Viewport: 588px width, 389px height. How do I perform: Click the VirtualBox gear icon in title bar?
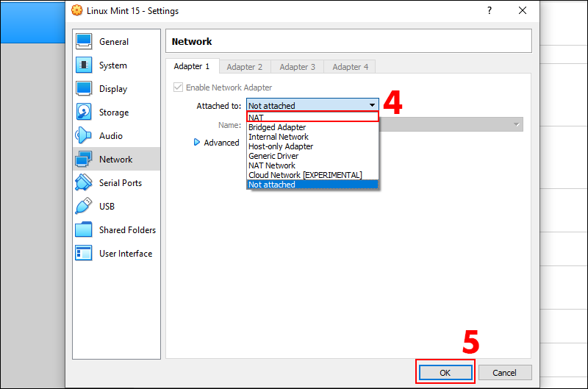77,10
